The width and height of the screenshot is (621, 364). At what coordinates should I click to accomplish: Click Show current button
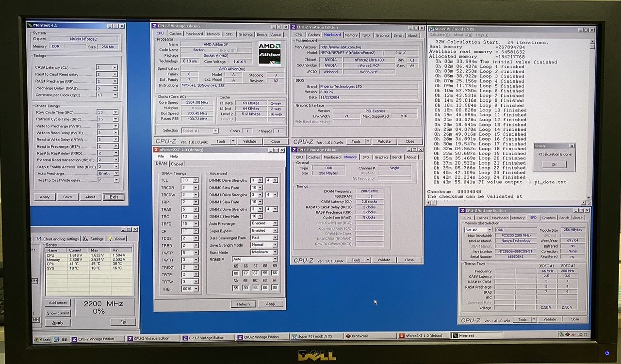pos(58,313)
